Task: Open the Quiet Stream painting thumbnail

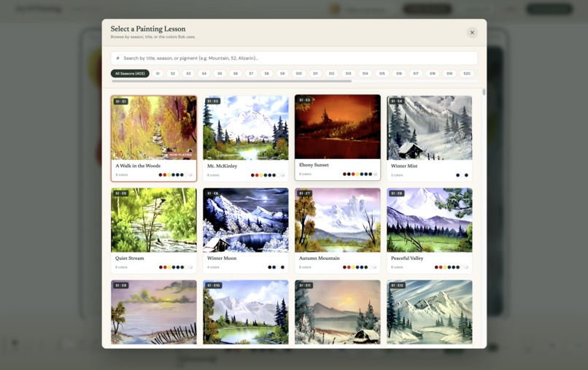Action: pos(154,220)
